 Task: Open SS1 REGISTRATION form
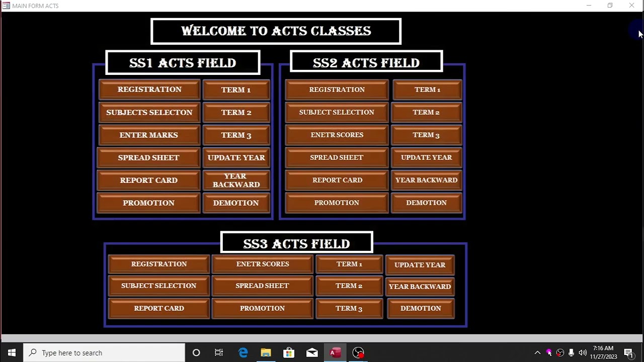tap(149, 89)
